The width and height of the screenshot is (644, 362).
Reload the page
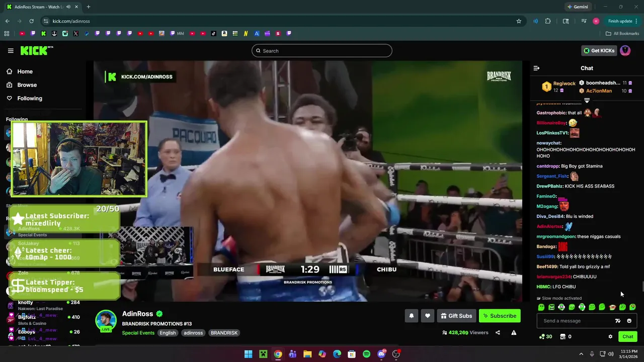(x=31, y=21)
